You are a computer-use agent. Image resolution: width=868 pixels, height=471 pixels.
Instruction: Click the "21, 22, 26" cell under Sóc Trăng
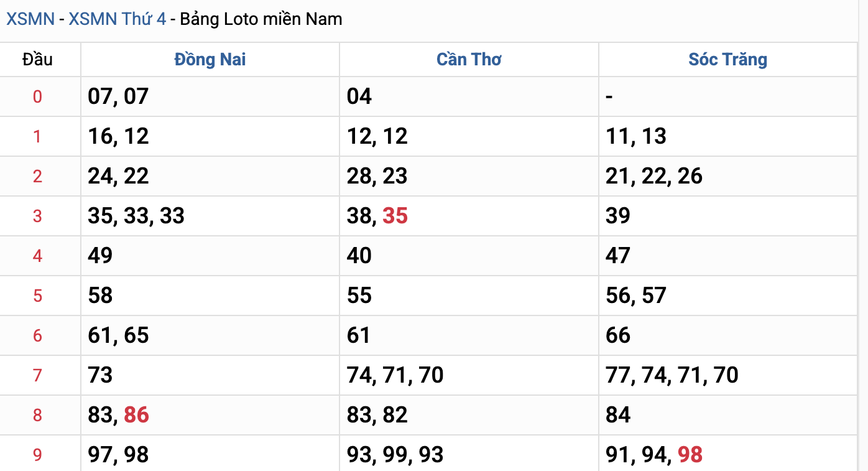click(653, 176)
